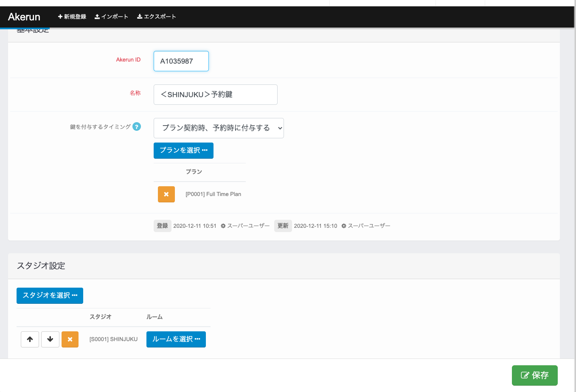Choose エクスポート in the top bar
The width and height of the screenshot is (576, 392).
tap(156, 17)
